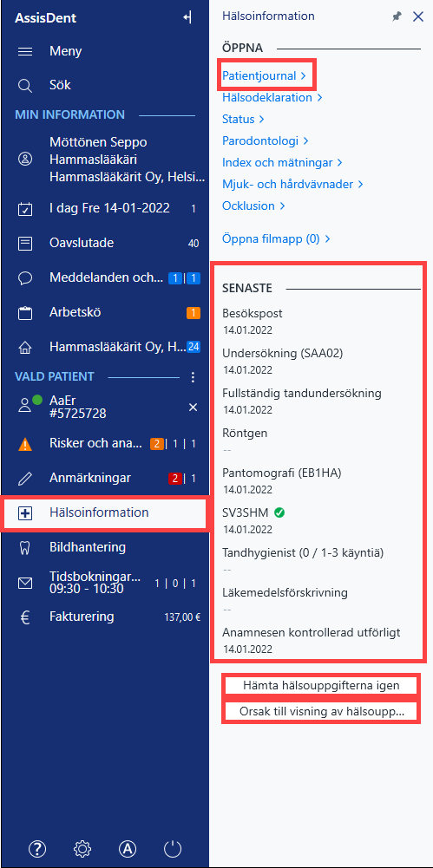Click the power logout icon
This screenshot has width=433, height=868.
[173, 848]
